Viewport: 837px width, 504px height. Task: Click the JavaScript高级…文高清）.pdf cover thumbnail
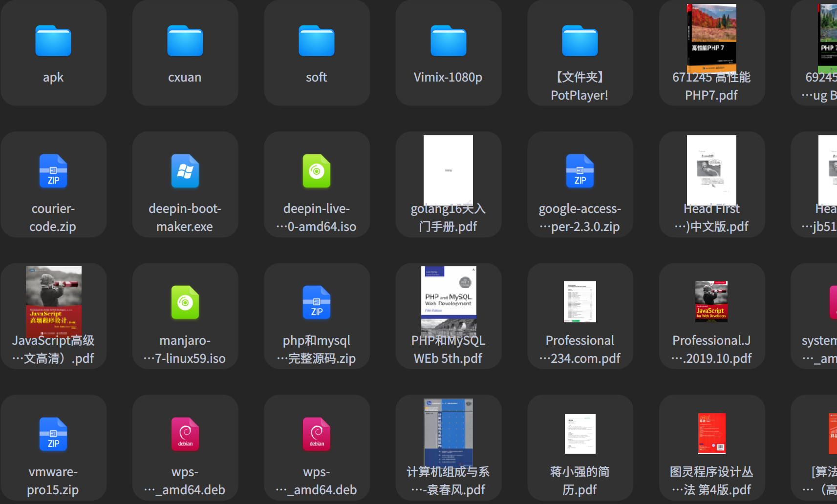coord(54,301)
